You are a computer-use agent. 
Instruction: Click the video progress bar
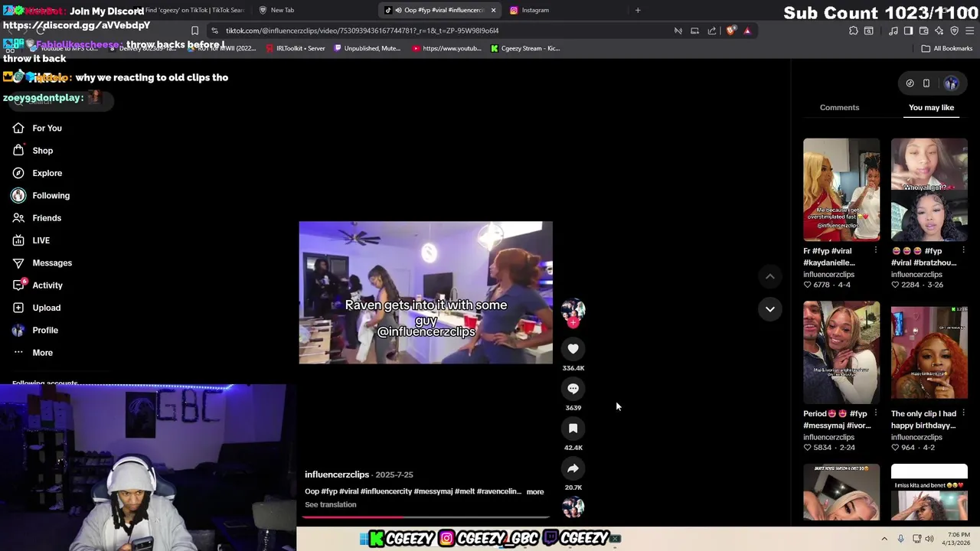tap(425, 517)
